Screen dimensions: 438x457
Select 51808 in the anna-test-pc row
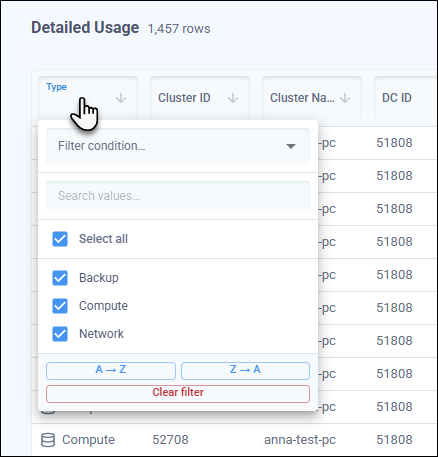click(x=394, y=440)
